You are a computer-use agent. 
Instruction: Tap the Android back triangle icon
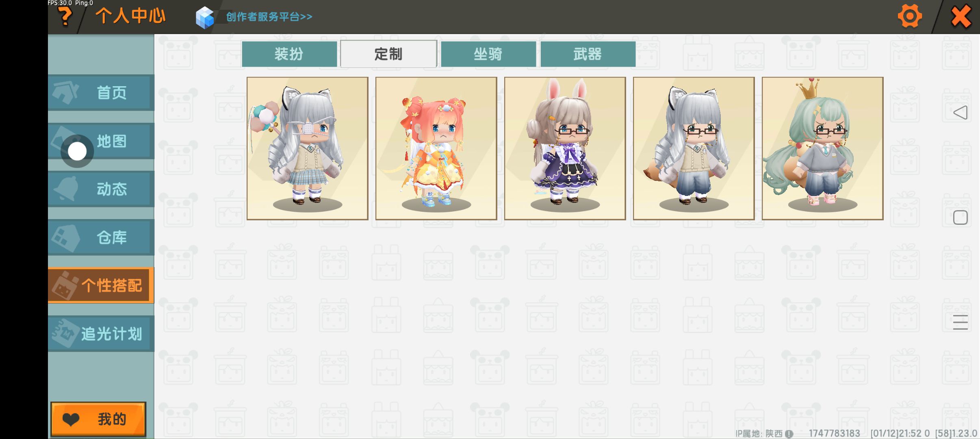point(960,113)
